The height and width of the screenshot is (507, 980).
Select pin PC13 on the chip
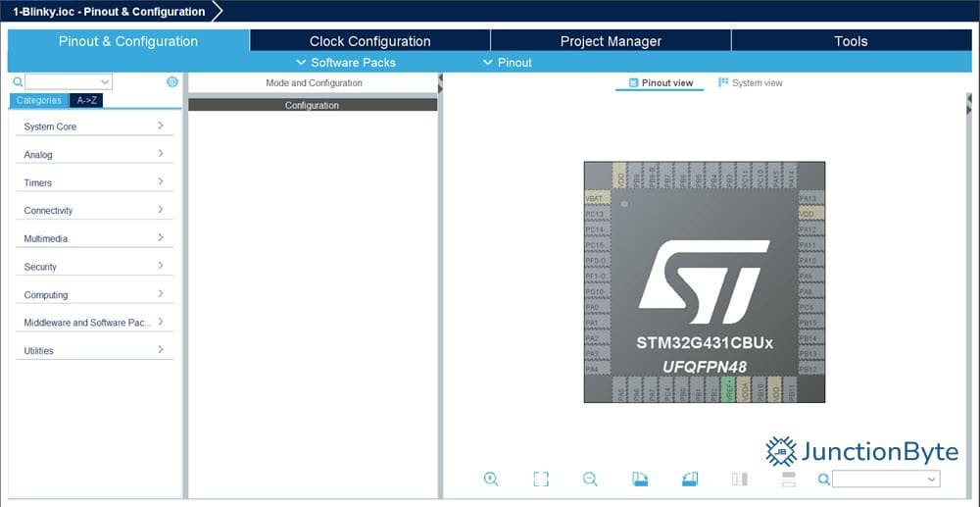pos(598,215)
